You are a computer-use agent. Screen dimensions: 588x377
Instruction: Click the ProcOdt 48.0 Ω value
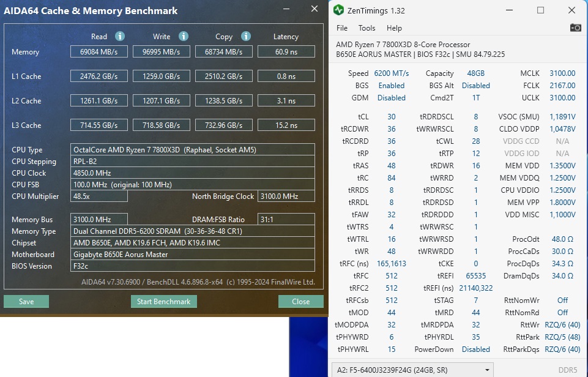click(x=562, y=239)
